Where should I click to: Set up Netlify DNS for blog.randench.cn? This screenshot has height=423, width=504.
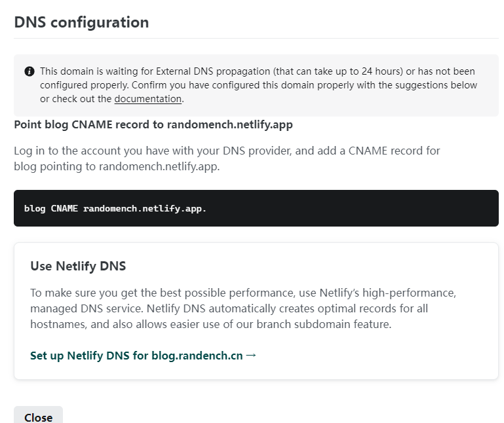point(136,356)
